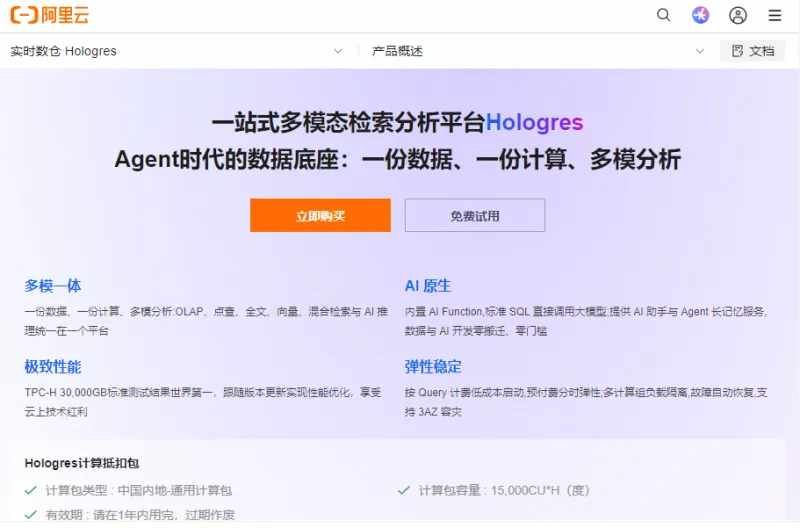Viewport: 800px width, 528px height.
Task: Open the search magnifier icon
Action: pyautogui.click(x=663, y=15)
